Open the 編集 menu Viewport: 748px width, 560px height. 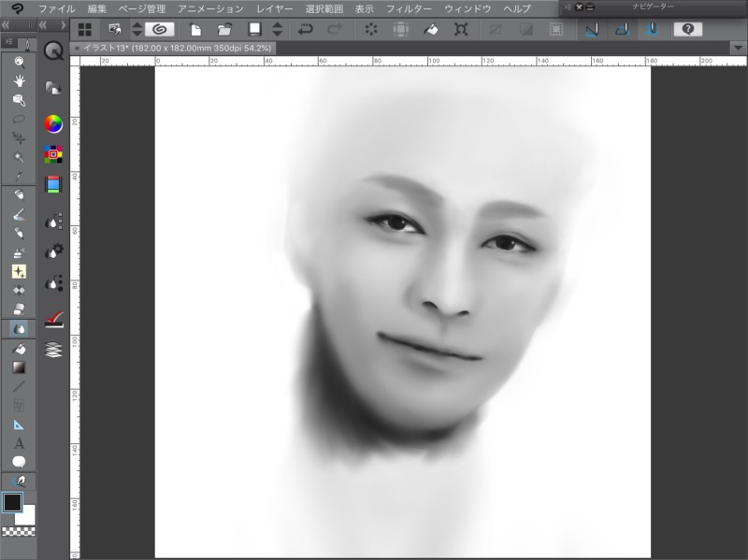pyautogui.click(x=97, y=8)
